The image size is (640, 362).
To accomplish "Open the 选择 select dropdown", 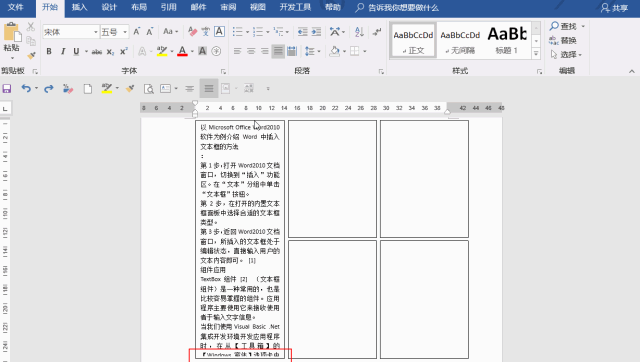I will 566,54.
